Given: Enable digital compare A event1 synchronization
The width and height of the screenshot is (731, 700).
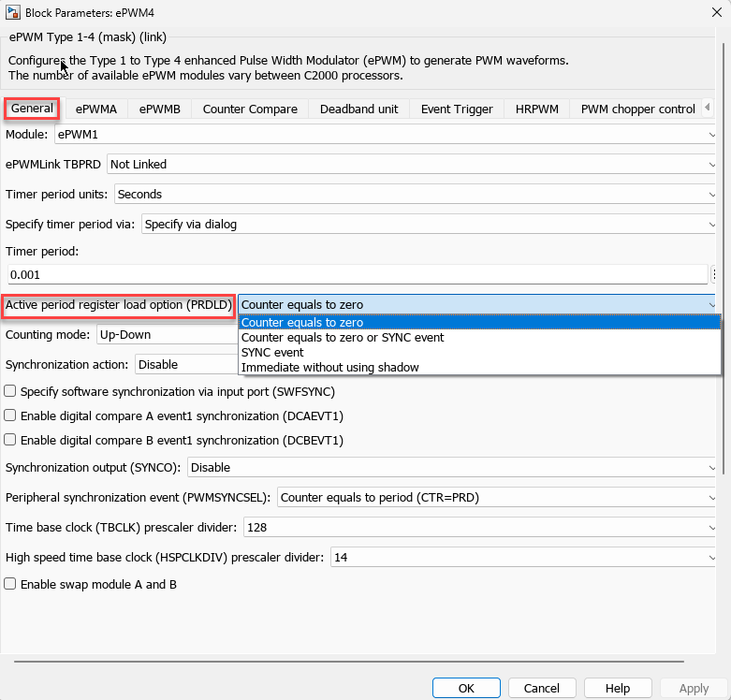Looking at the screenshot, I should 9,416.
